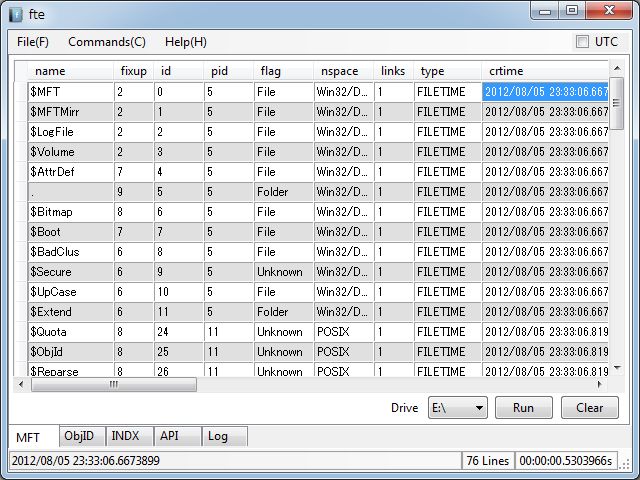Image resolution: width=640 pixels, height=480 pixels.
Task: Click the POSIX nspace cell in $ObjId row
Action: 344,351
